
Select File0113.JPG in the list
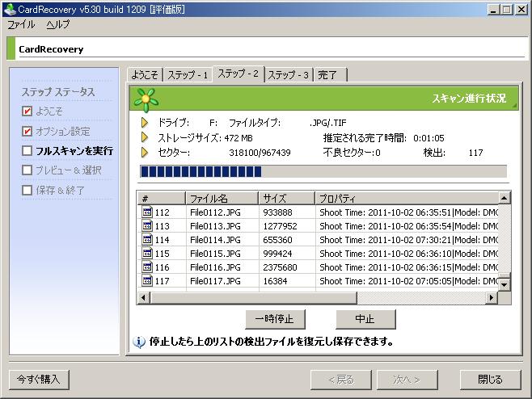[215, 226]
